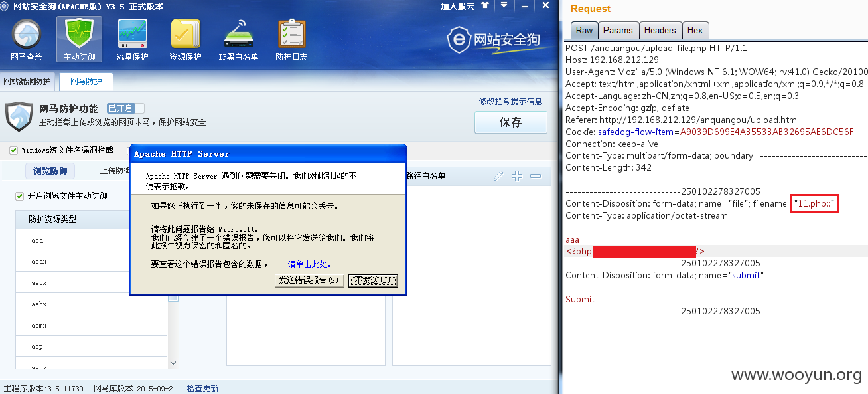Toggle 开启浏览文件主动防御 checkbox
The width and height of the screenshot is (868, 394).
(20, 196)
